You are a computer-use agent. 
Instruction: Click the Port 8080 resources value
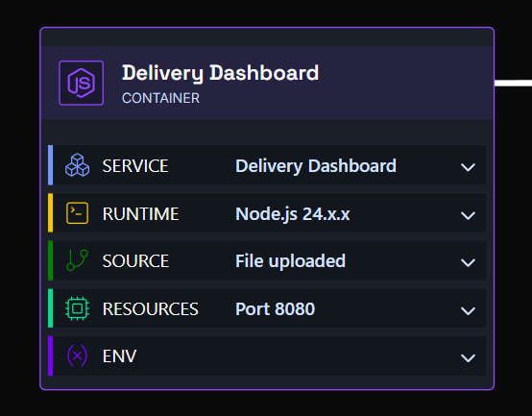tap(276, 308)
